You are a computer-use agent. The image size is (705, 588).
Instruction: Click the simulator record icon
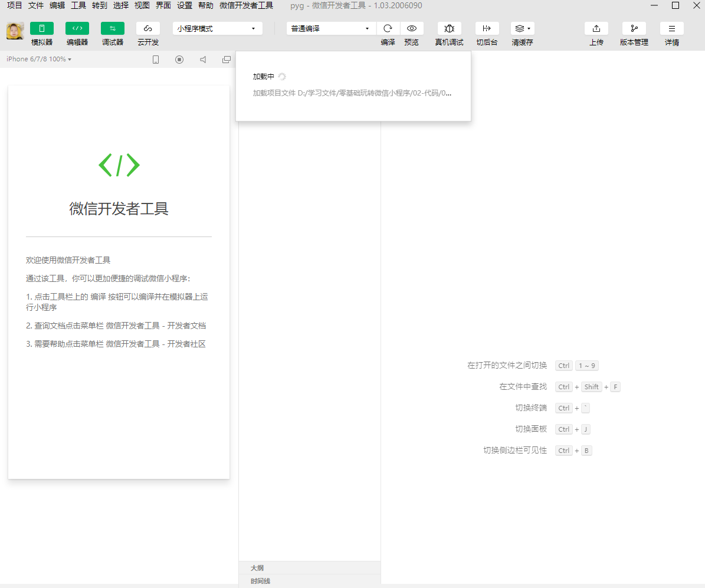[x=179, y=60]
